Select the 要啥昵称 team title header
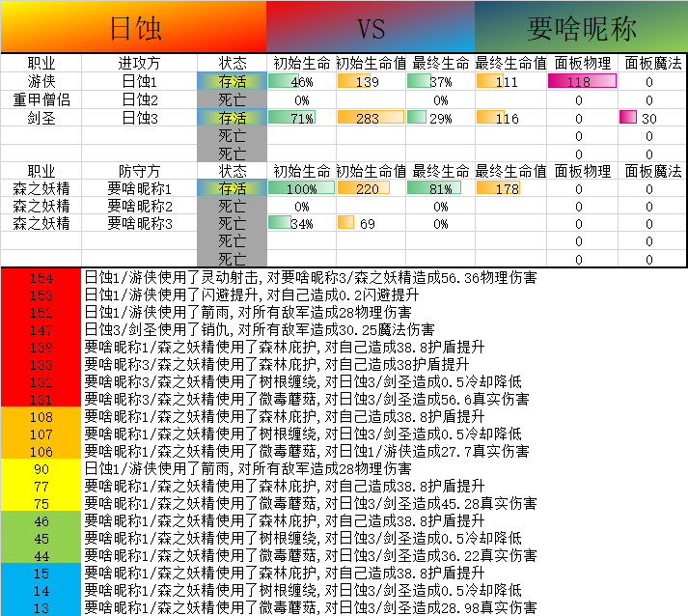Viewport: 688px width, 616px height. point(581,27)
